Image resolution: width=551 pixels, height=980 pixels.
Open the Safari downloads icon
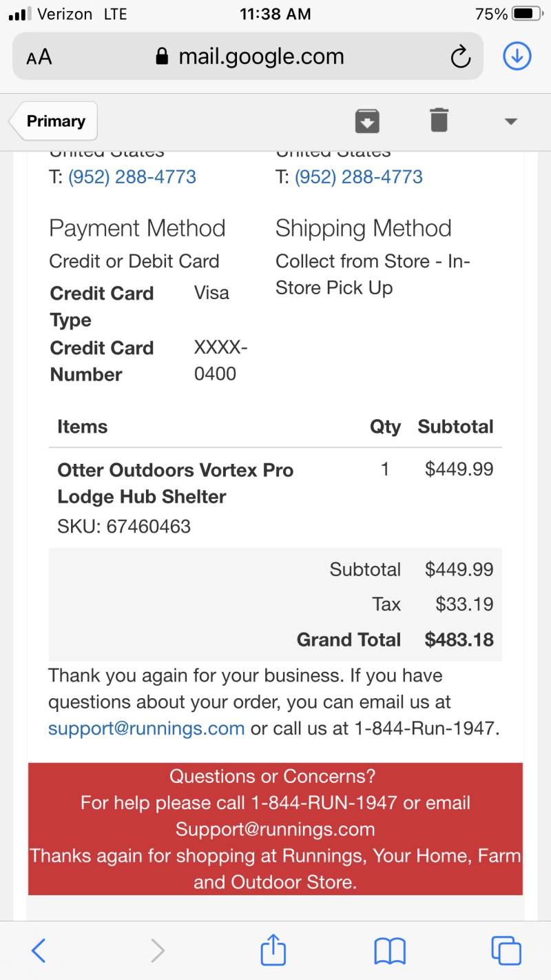click(x=517, y=57)
